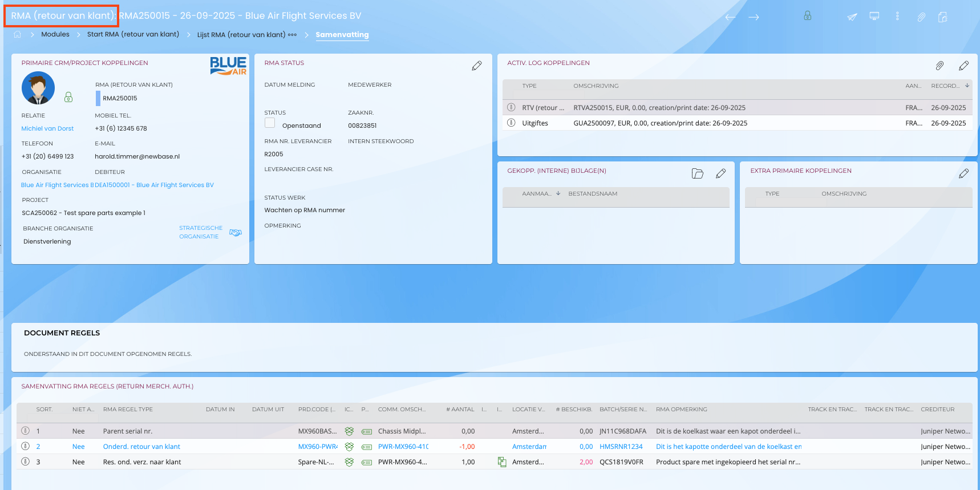Toggle the green lock icon in header
This screenshot has width=980, height=490.
pyautogui.click(x=807, y=16)
